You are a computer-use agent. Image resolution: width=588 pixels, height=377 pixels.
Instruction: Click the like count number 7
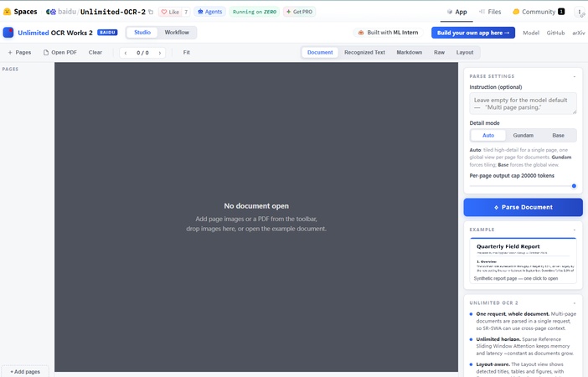click(x=186, y=12)
